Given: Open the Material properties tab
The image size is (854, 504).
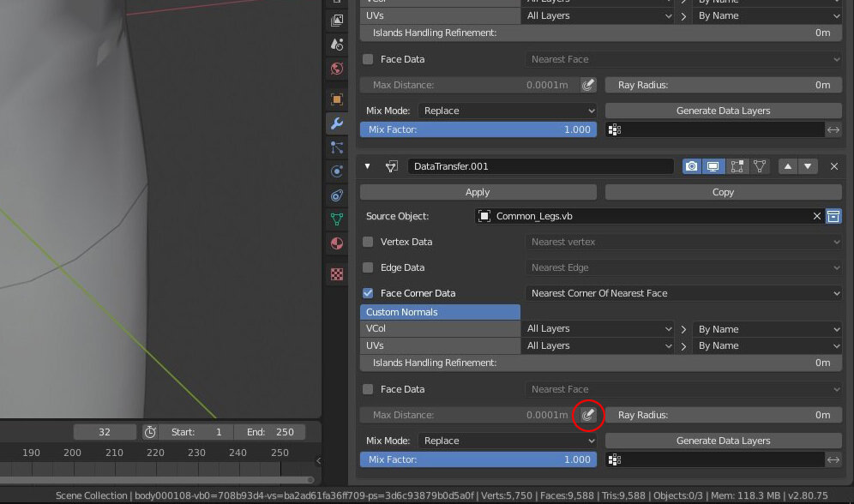Looking at the screenshot, I should (x=337, y=243).
